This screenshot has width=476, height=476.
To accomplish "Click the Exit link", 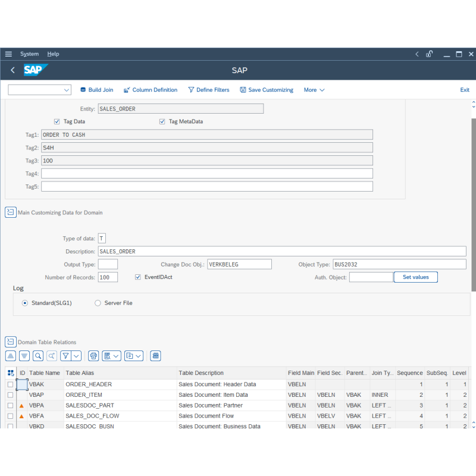I will [x=465, y=90].
